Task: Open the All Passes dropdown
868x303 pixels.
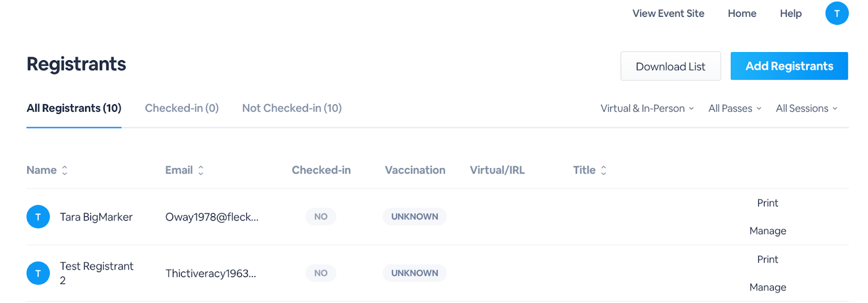Action: coord(735,108)
